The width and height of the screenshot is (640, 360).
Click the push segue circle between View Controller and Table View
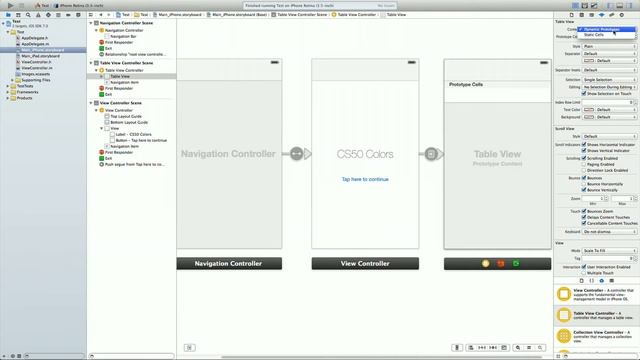(431, 154)
